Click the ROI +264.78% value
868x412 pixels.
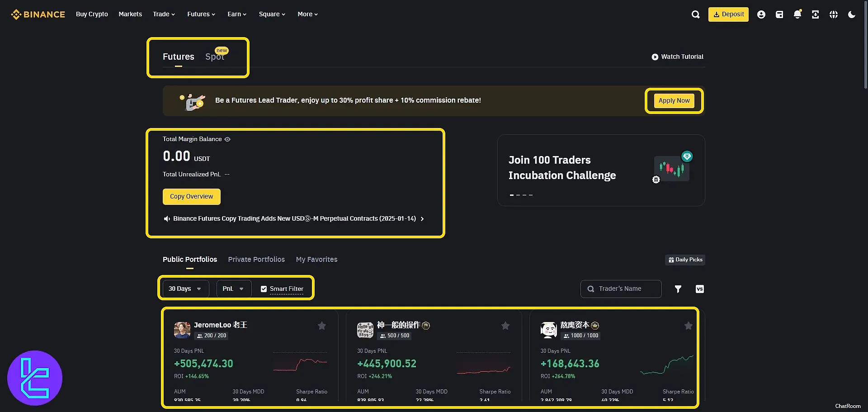558,377
